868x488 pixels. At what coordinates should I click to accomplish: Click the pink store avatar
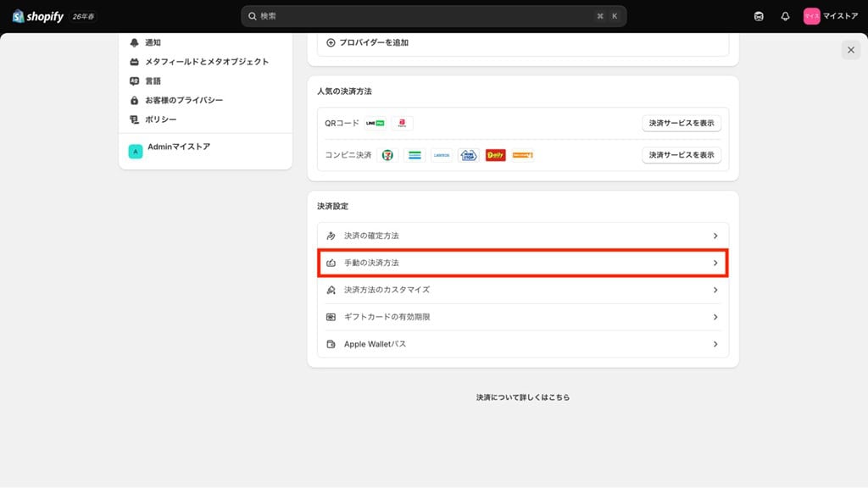811,16
